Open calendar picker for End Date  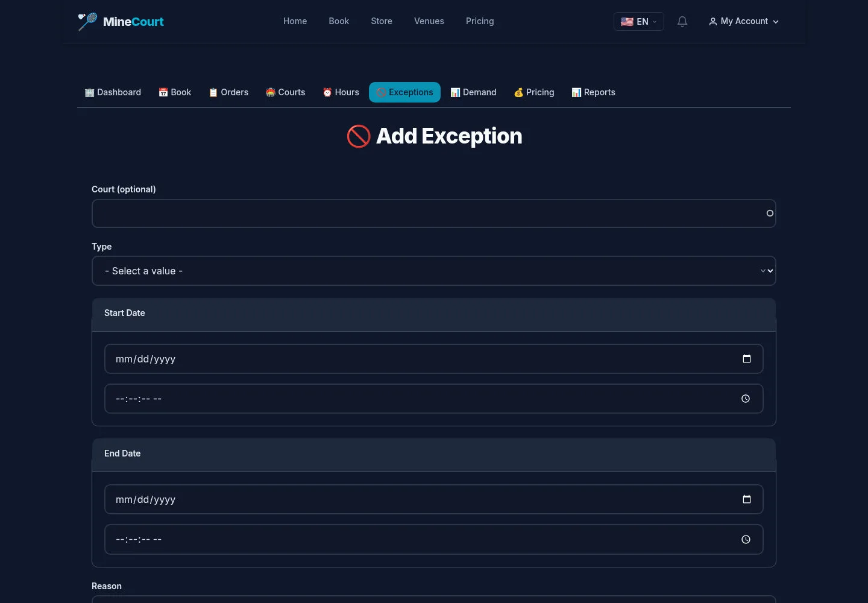pyautogui.click(x=747, y=499)
